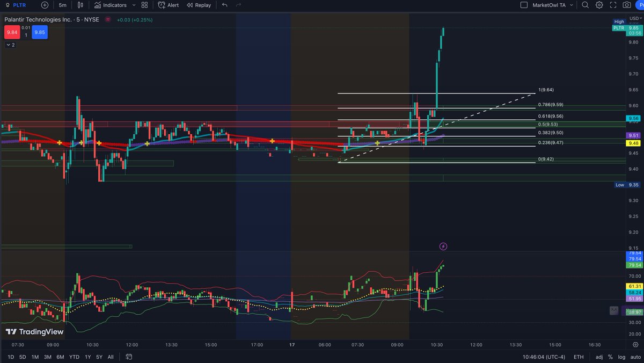This screenshot has height=363, width=644.
Task: Open the Indicators dialog
Action: (x=110, y=5)
